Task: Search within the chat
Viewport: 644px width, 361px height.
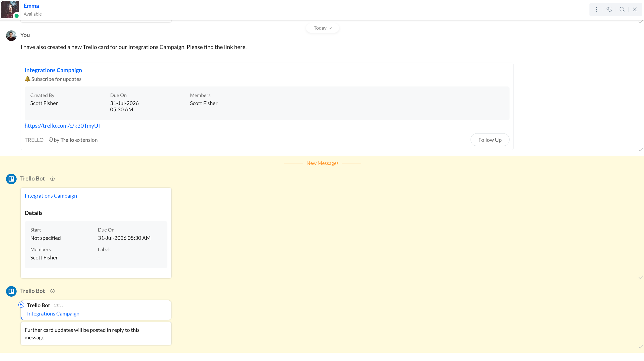Action: tap(622, 10)
